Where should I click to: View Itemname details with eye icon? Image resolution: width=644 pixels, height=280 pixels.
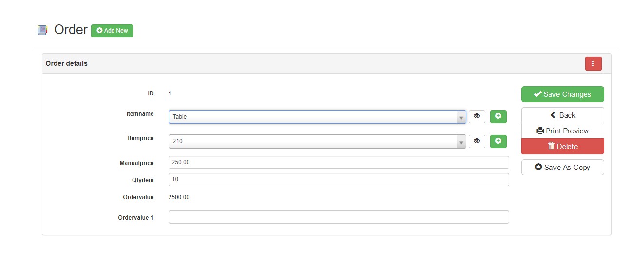(477, 116)
